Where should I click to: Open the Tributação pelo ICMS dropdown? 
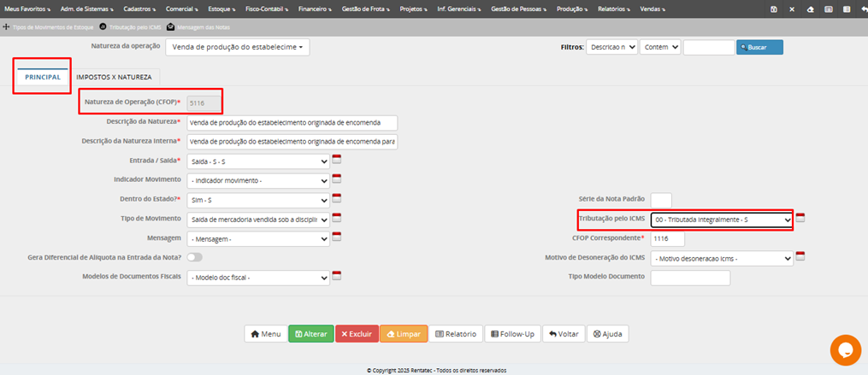(x=720, y=220)
